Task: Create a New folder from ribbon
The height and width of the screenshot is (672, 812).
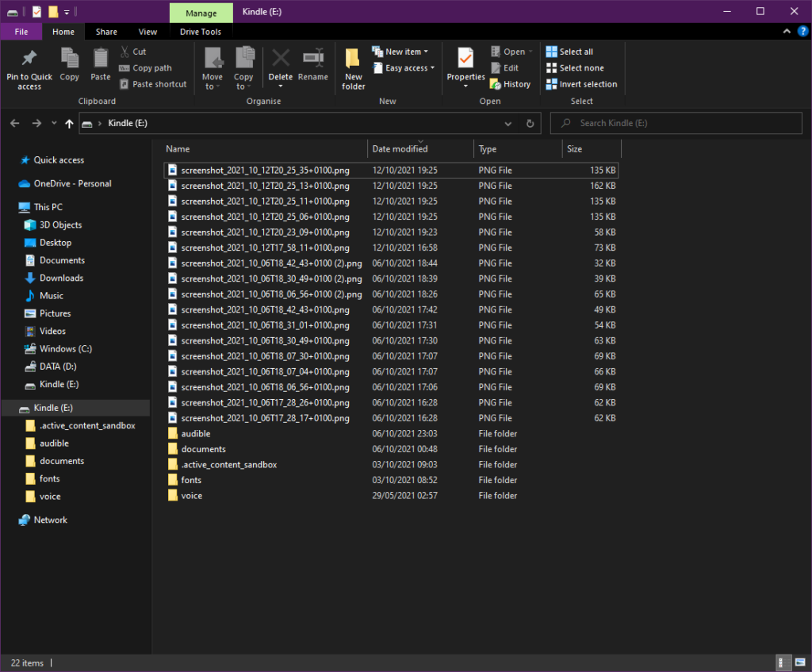Action: pyautogui.click(x=353, y=69)
